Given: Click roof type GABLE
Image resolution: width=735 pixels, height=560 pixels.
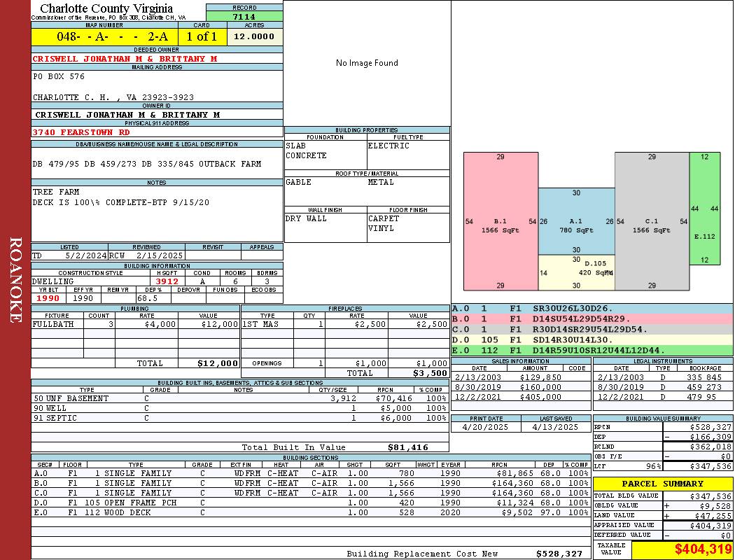Looking at the screenshot, I should (299, 182).
